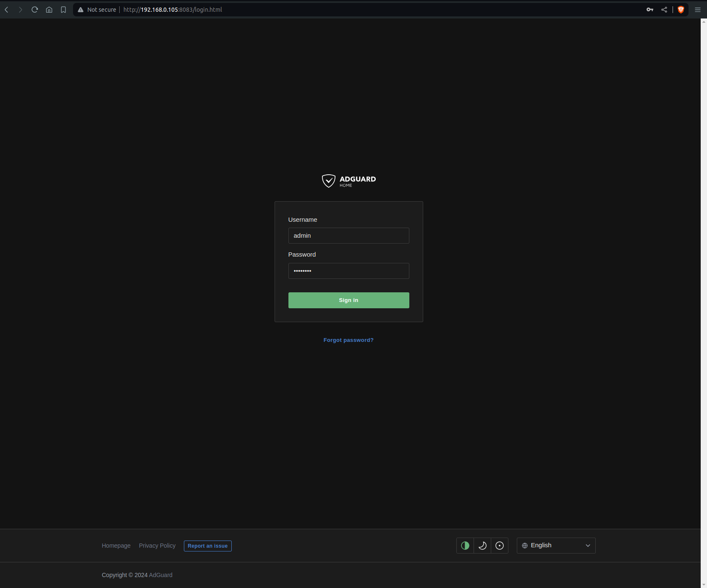Enable light theme with sun toggle
The width and height of the screenshot is (707, 588).
tap(500, 546)
